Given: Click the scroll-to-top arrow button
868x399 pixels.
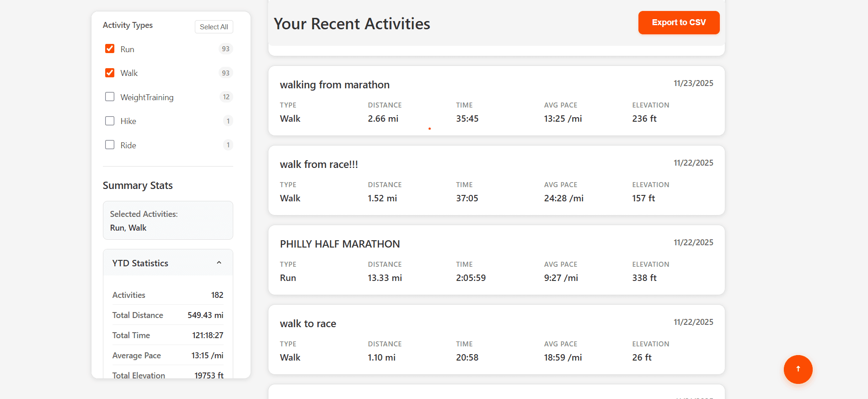Looking at the screenshot, I should tap(798, 369).
